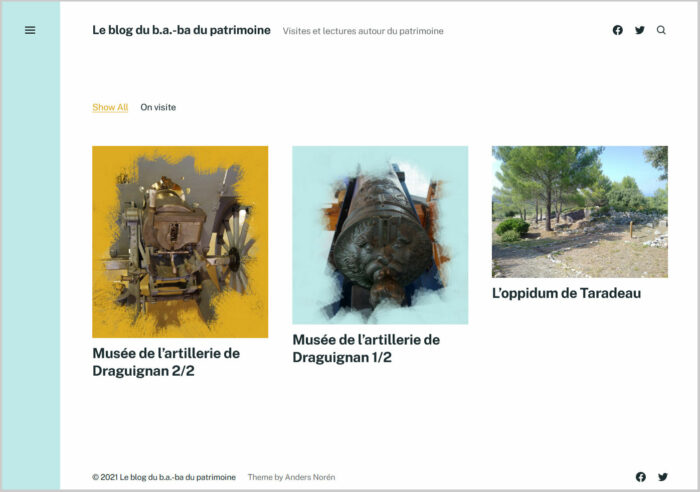Select the Show All filter
700x492 pixels.
click(110, 107)
